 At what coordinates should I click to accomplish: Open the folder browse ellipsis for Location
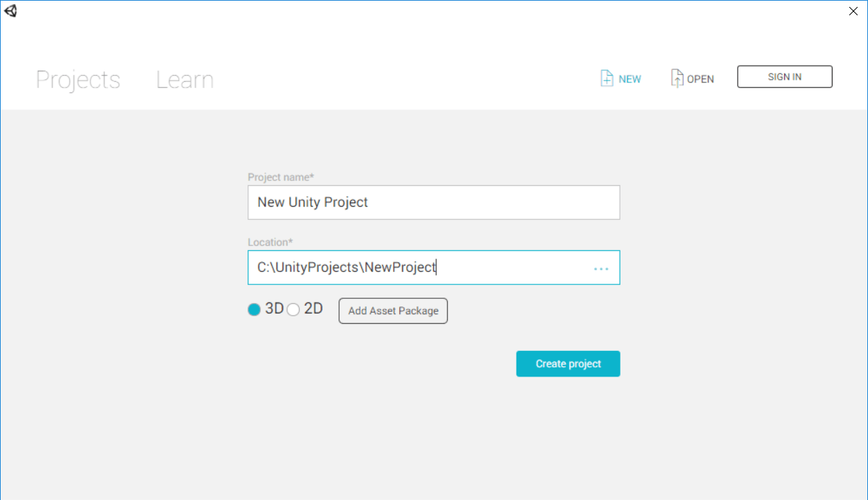tap(600, 268)
